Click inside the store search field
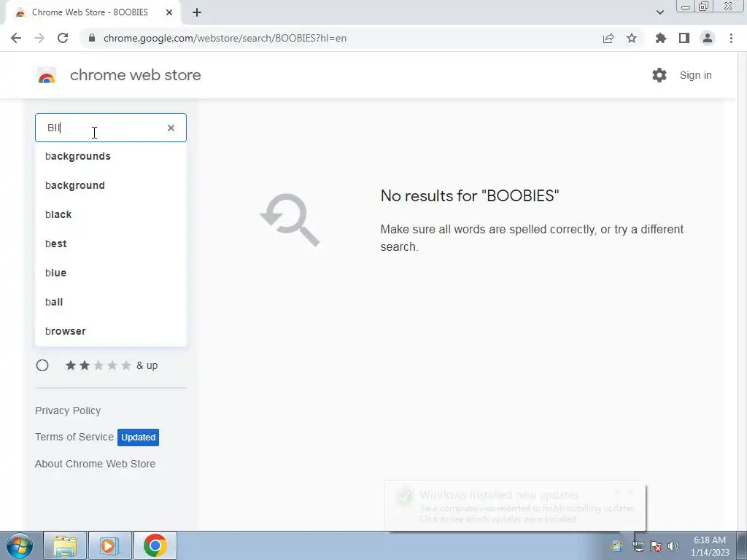747x560 pixels. pos(111,128)
